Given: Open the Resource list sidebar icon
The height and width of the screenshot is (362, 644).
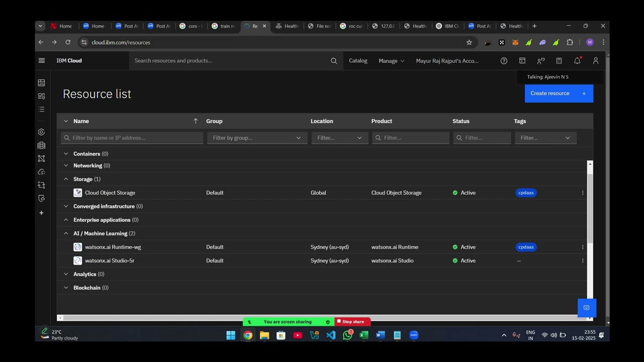Looking at the screenshot, I should point(41,110).
